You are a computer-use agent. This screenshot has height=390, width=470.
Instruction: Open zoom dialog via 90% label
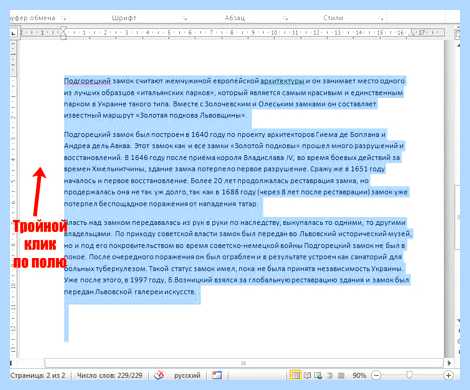(359, 376)
